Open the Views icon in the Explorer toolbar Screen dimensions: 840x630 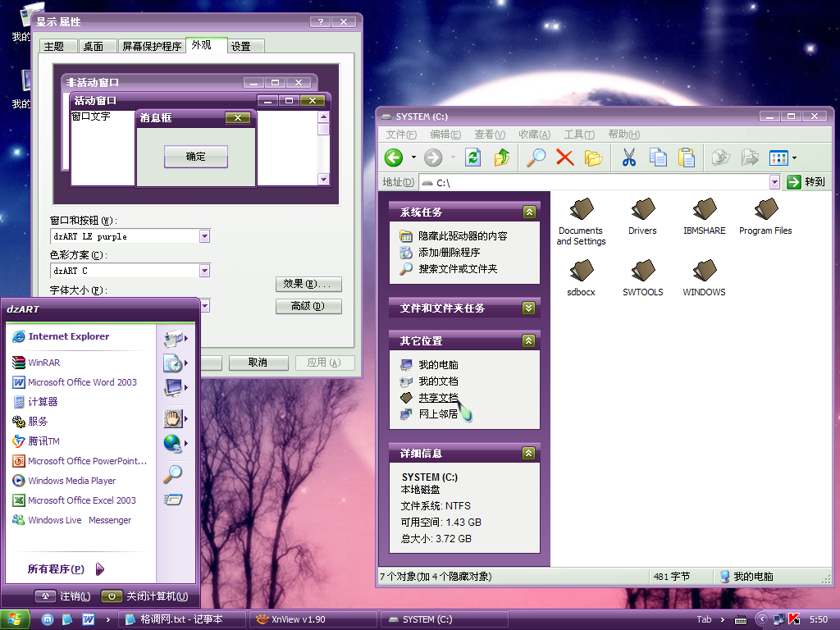click(778, 157)
